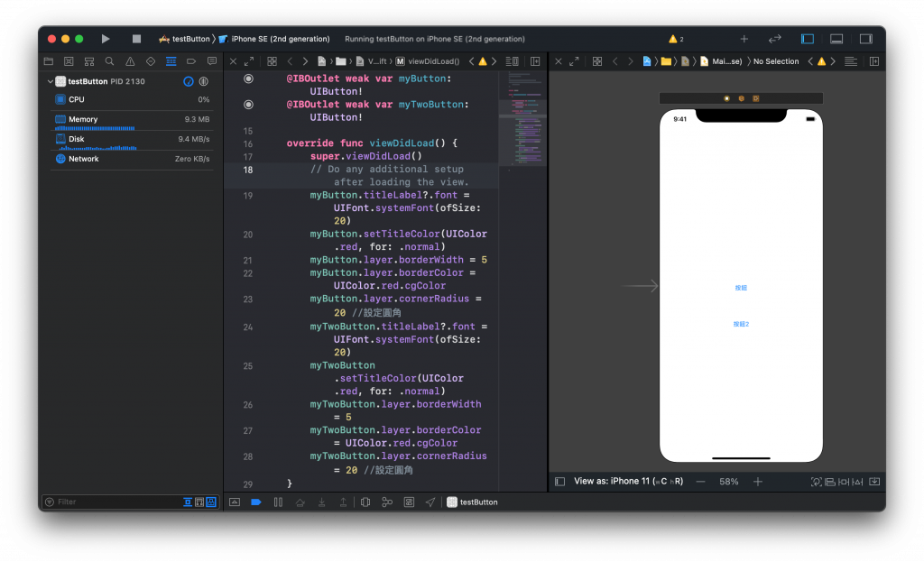
Task: Open the No Selection jump bar item
Action: pyautogui.click(x=776, y=61)
